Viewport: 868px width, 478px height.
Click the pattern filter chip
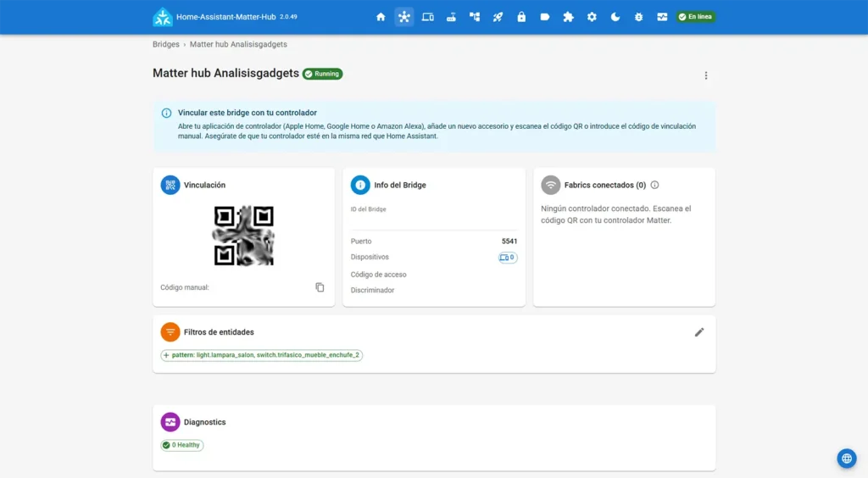click(261, 355)
